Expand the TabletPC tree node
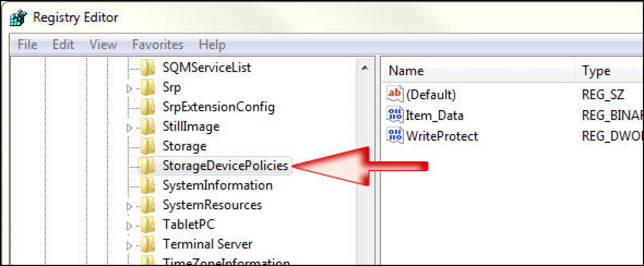The image size is (644, 266). tap(129, 226)
